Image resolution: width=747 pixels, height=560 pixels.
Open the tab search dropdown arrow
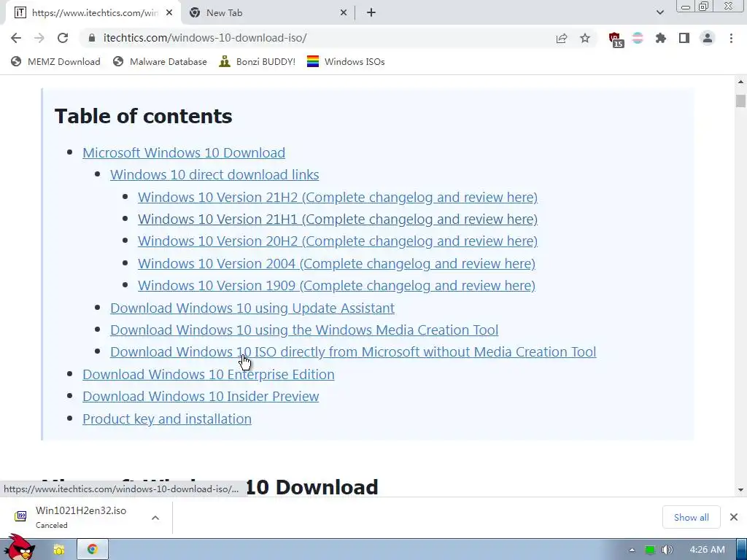(659, 12)
